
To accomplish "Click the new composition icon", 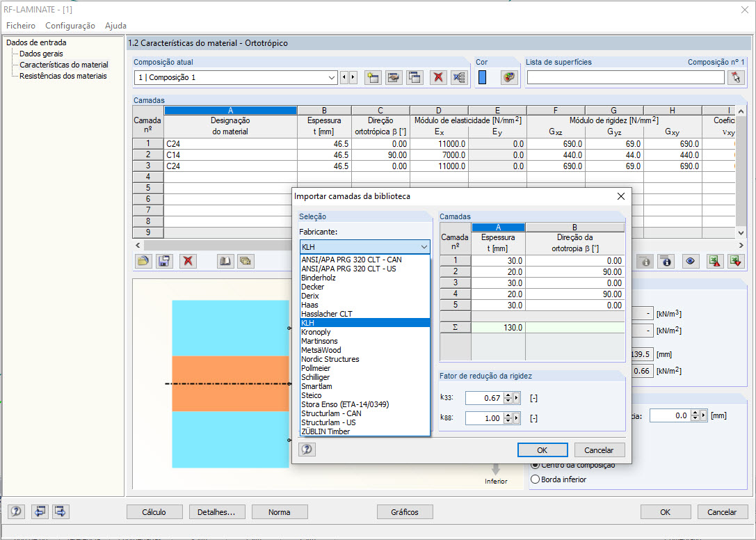I will [373, 77].
